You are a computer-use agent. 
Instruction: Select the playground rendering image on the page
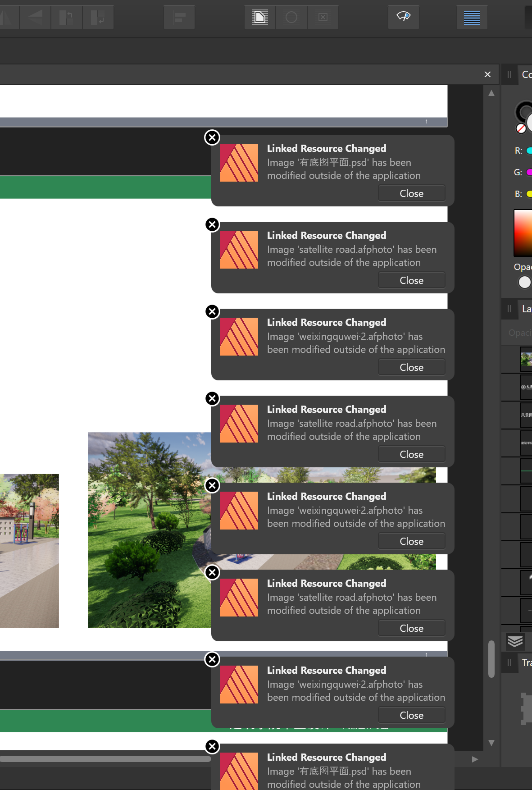[29, 551]
